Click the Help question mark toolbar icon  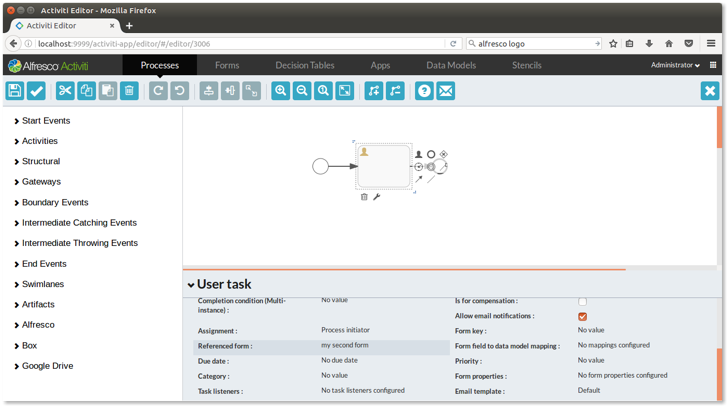click(424, 91)
